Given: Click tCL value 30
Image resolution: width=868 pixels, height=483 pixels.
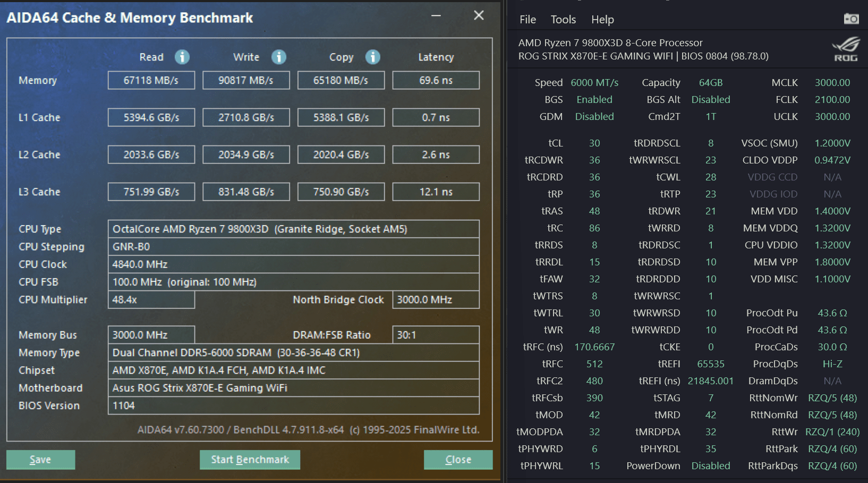Looking at the screenshot, I should (594, 143).
